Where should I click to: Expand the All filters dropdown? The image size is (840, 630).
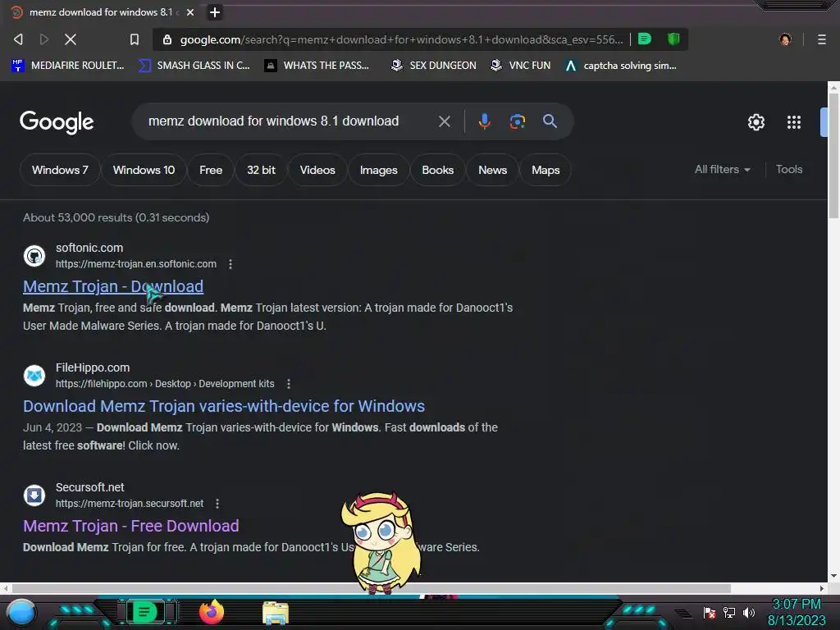[x=722, y=169]
